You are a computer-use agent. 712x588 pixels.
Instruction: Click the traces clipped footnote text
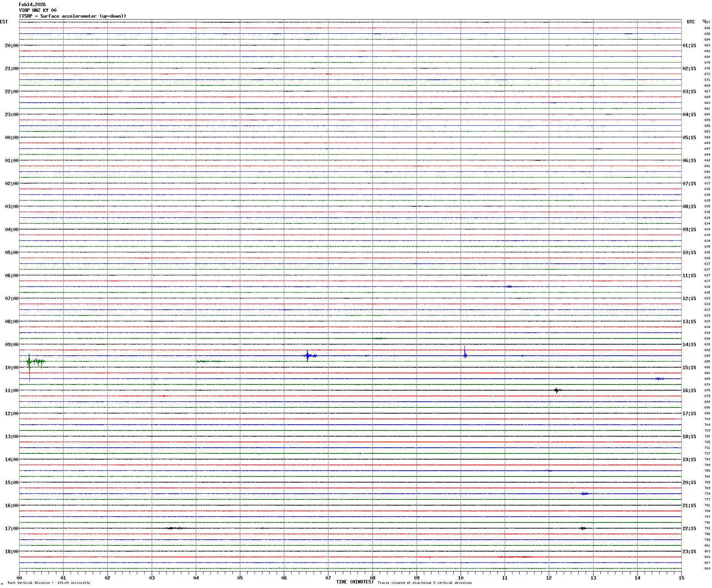(x=425, y=583)
